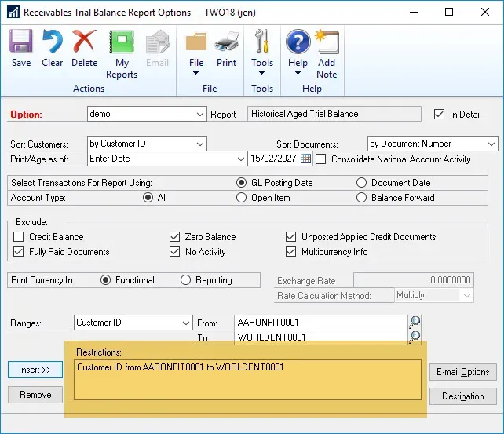Click the Destination button

(462, 396)
